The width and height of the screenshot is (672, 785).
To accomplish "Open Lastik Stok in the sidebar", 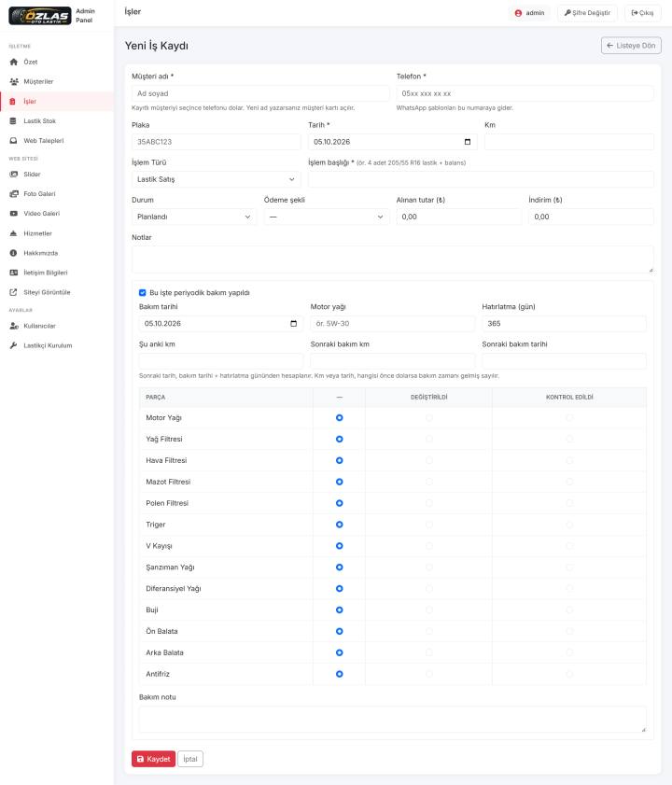I will tap(57, 121).
